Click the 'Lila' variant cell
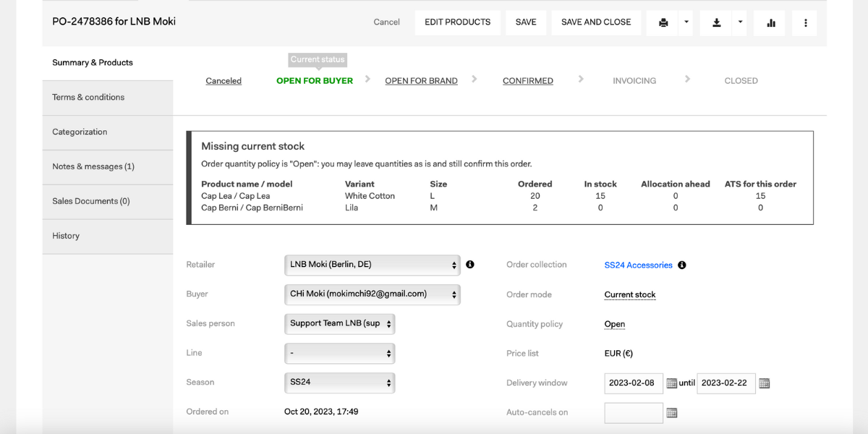 [352, 208]
